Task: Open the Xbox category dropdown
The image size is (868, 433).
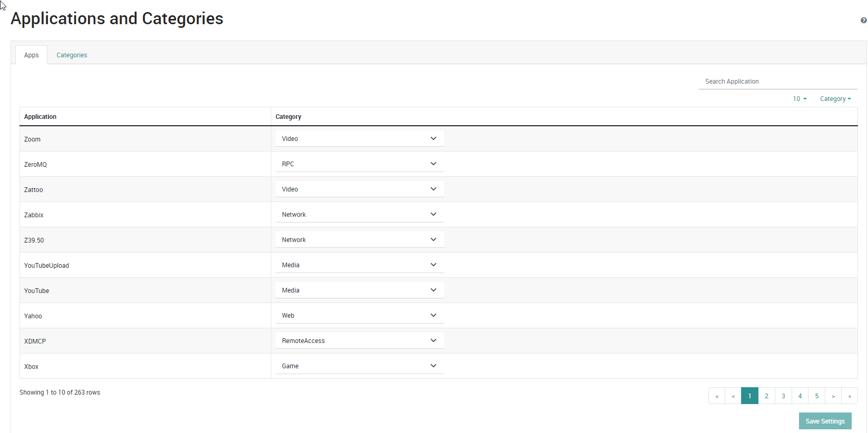Action: (359, 366)
